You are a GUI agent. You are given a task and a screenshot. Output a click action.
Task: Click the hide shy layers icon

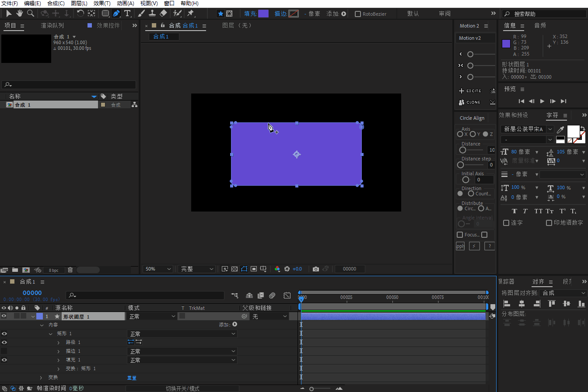[x=249, y=295]
